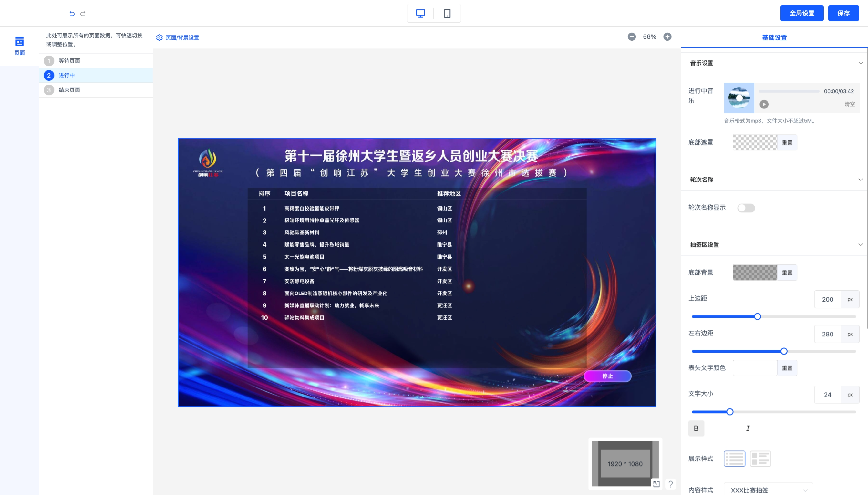Click table row 安防静电设备

tap(417, 281)
